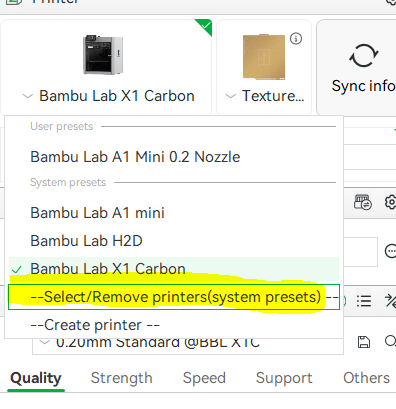
Task: Click the X1 Carbon printer image
Action: [103, 55]
